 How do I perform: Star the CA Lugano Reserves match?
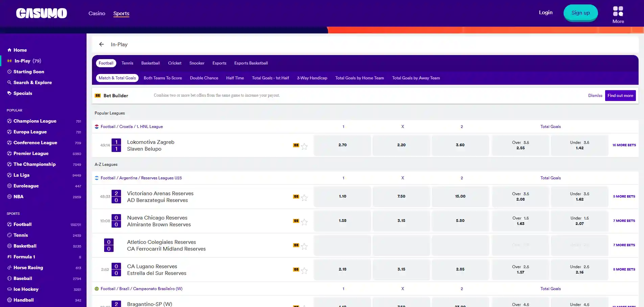[x=304, y=271]
